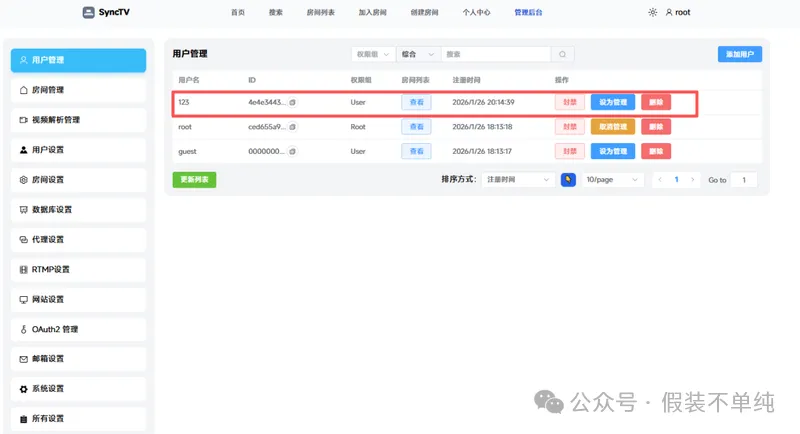Screen dimensions: 800x434
Task: Copy the ID of user root
Action: (x=292, y=127)
